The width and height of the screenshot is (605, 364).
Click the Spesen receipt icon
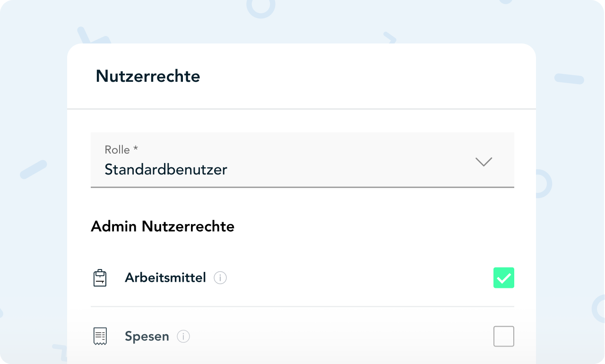[100, 336]
